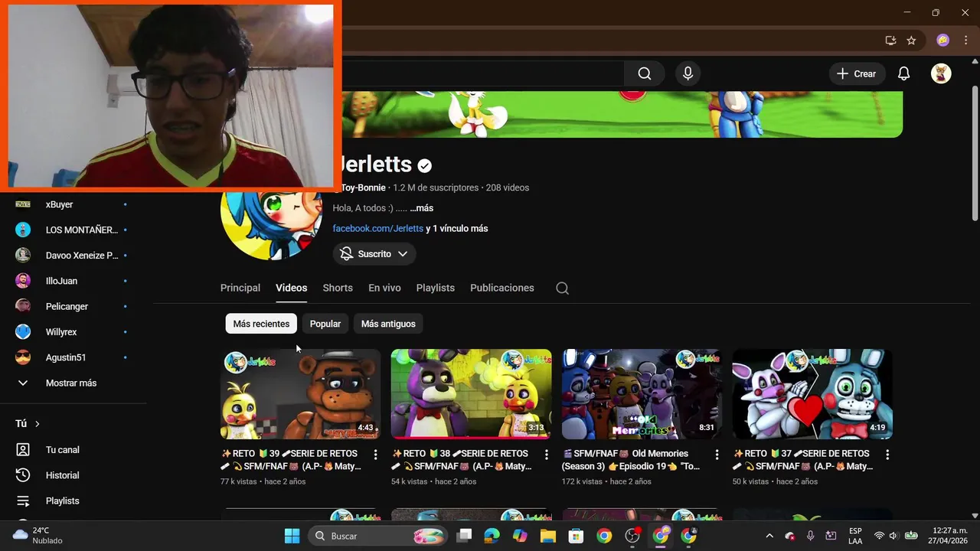Open more options for RETO 37 video
Screen dimensions: 980x551
click(887, 455)
